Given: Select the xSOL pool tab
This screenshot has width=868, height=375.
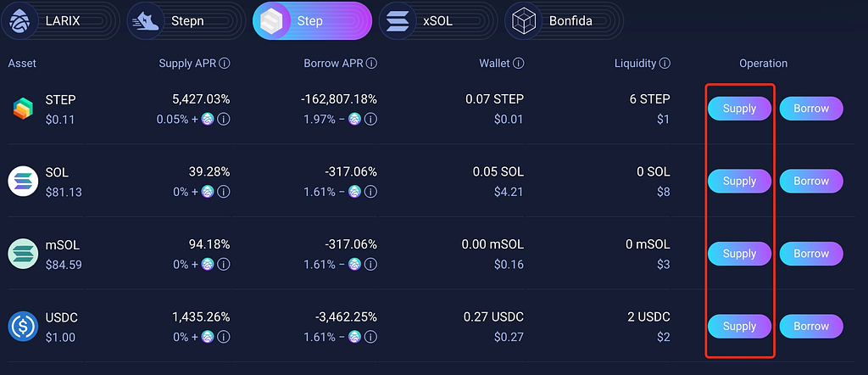Looking at the screenshot, I should tap(438, 21).
